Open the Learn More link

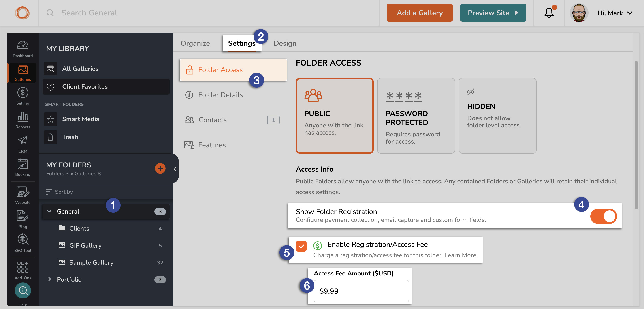(x=461, y=255)
